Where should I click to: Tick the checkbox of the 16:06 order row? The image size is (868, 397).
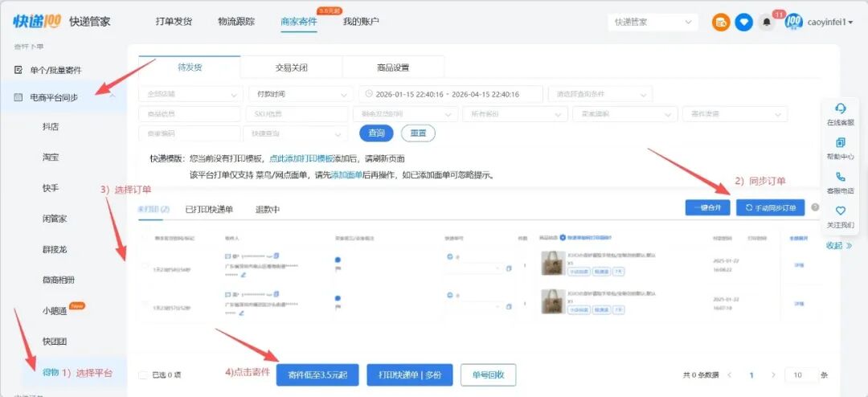(x=146, y=268)
